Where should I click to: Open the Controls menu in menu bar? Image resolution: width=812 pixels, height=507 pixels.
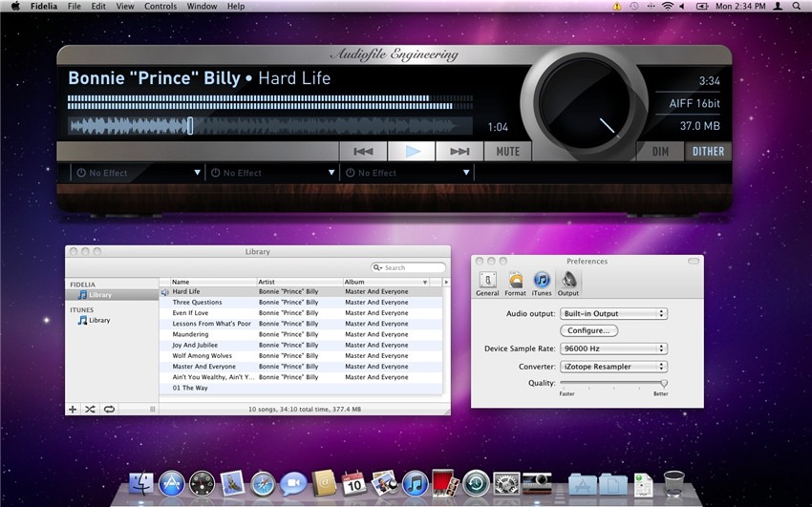pyautogui.click(x=160, y=7)
